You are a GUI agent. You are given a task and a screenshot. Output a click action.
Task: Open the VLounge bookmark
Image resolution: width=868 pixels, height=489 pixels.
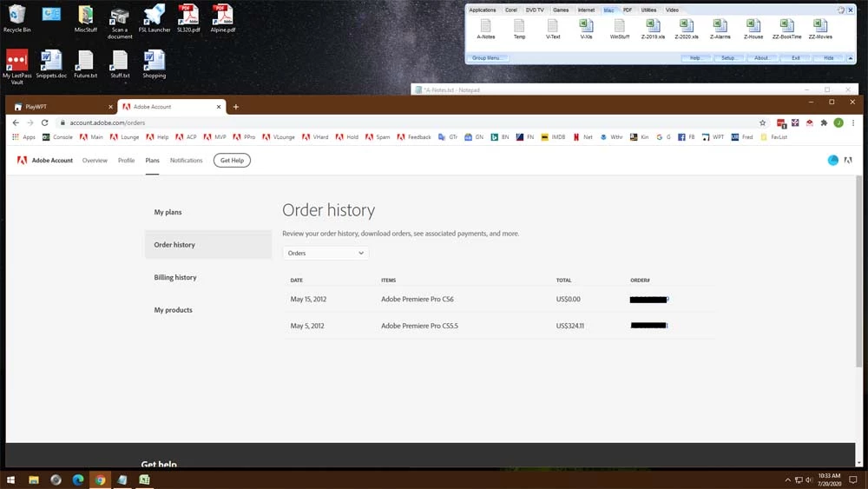[x=279, y=137]
